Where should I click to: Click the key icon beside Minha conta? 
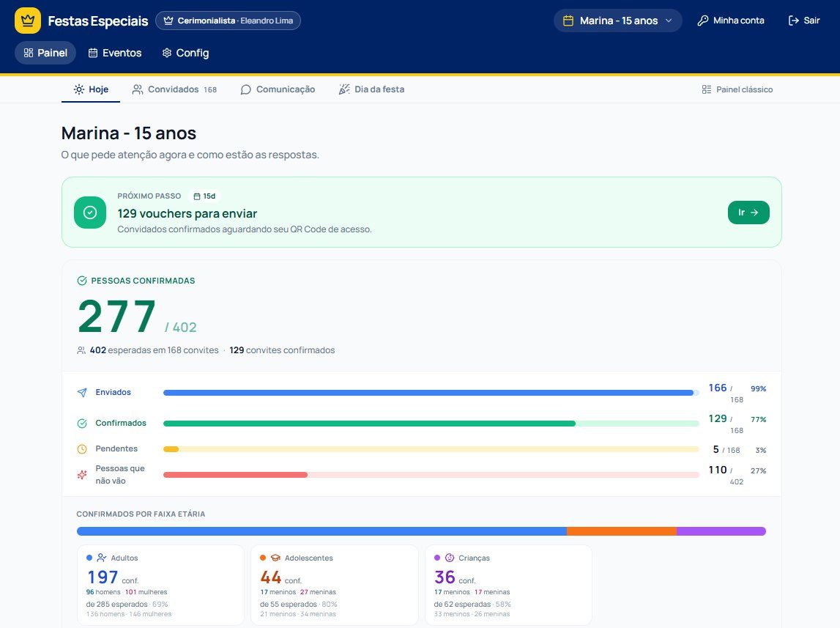pyautogui.click(x=703, y=21)
